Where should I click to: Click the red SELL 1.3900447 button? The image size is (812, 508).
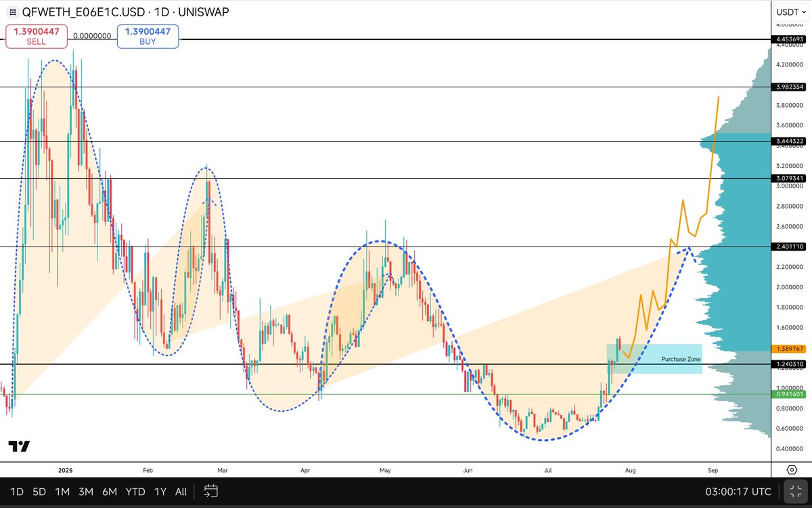pyautogui.click(x=37, y=37)
